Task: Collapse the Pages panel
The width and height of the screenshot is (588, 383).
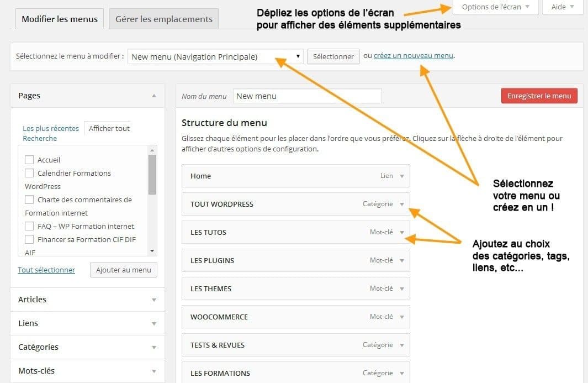Action: 155,95
